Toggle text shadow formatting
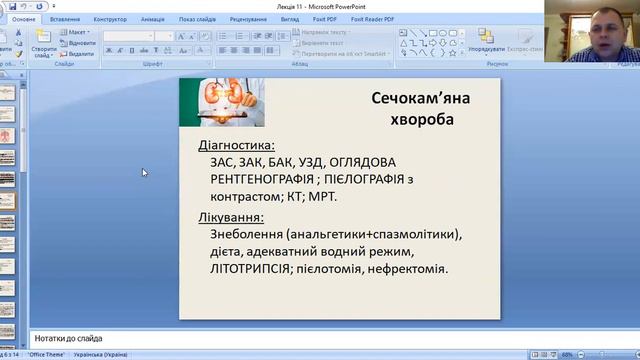This screenshot has height=360, width=640. click(x=156, y=51)
